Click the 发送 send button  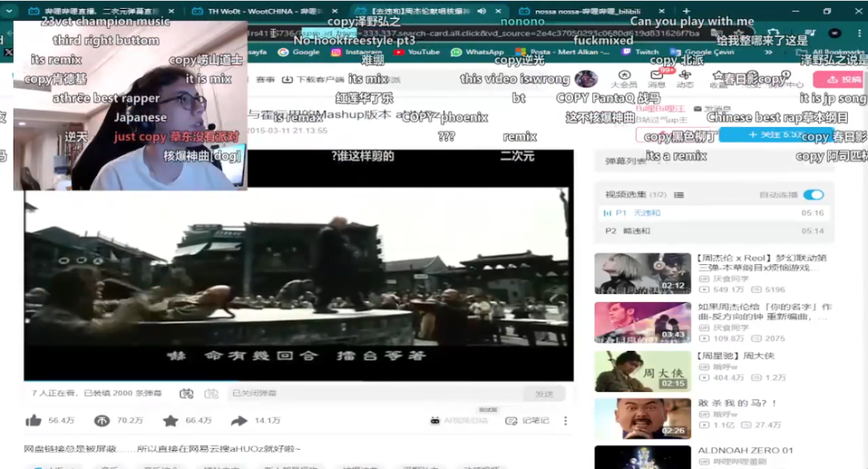coord(544,394)
